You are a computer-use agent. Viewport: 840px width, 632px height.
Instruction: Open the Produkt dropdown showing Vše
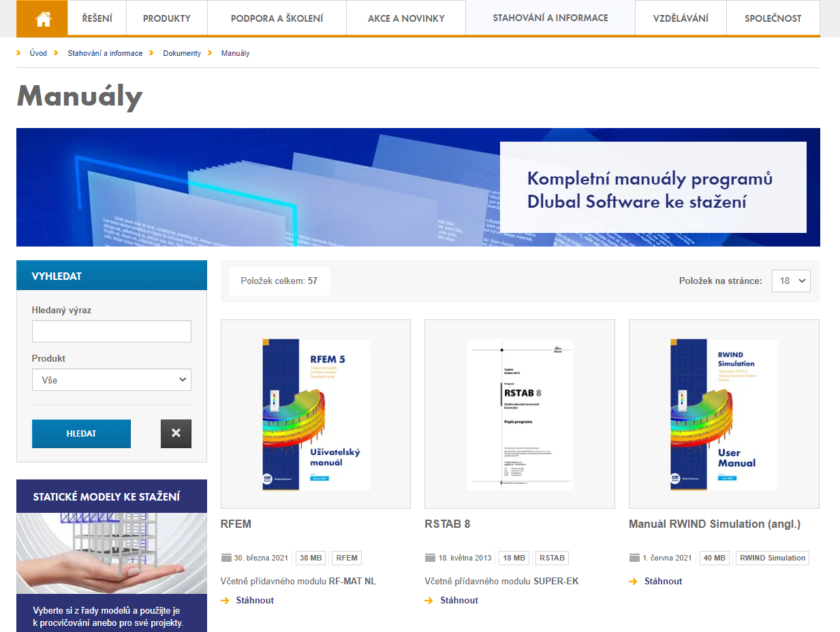pos(111,379)
